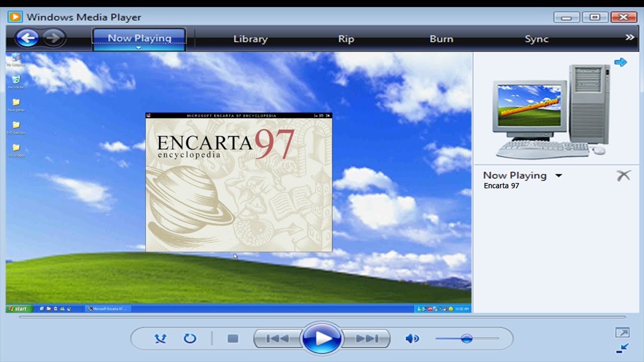The height and width of the screenshot is (362, 644).
Task: Clear the list pane with X icon
Action: click(x=623, y=175)
